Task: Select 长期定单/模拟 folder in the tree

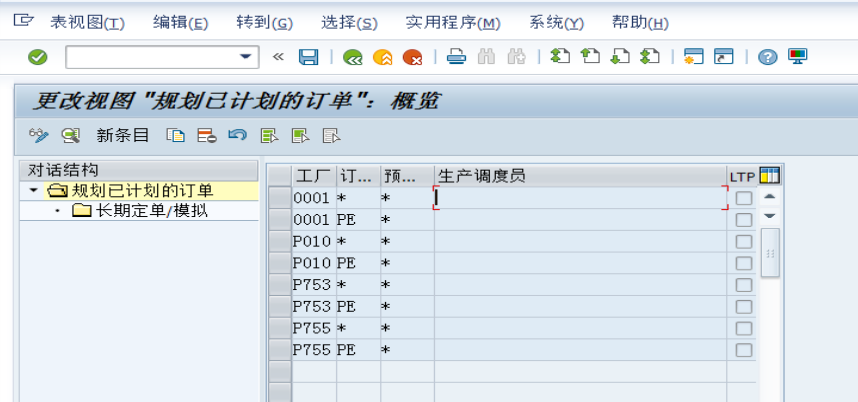Action: [x=140, y=211]
